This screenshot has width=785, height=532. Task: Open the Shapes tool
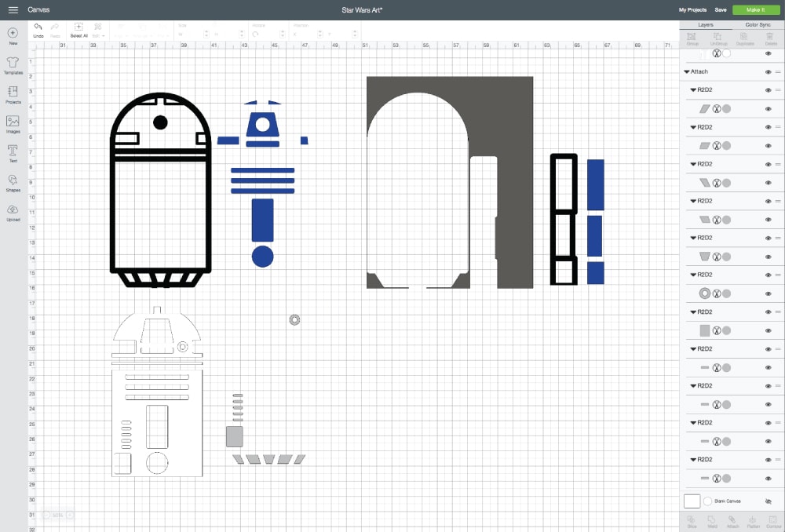point(13,181)
